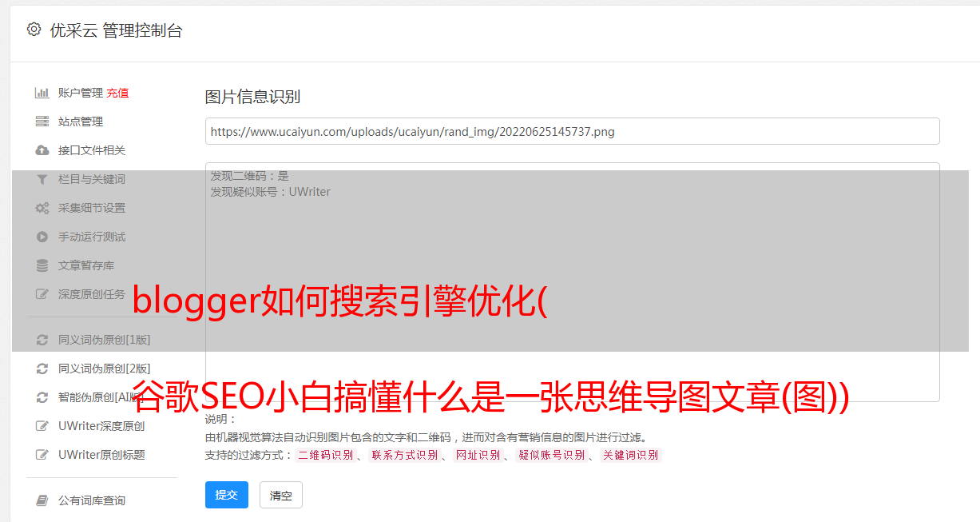Click the 网址识别 tag
Screen dimensions: 980x522
478,455
